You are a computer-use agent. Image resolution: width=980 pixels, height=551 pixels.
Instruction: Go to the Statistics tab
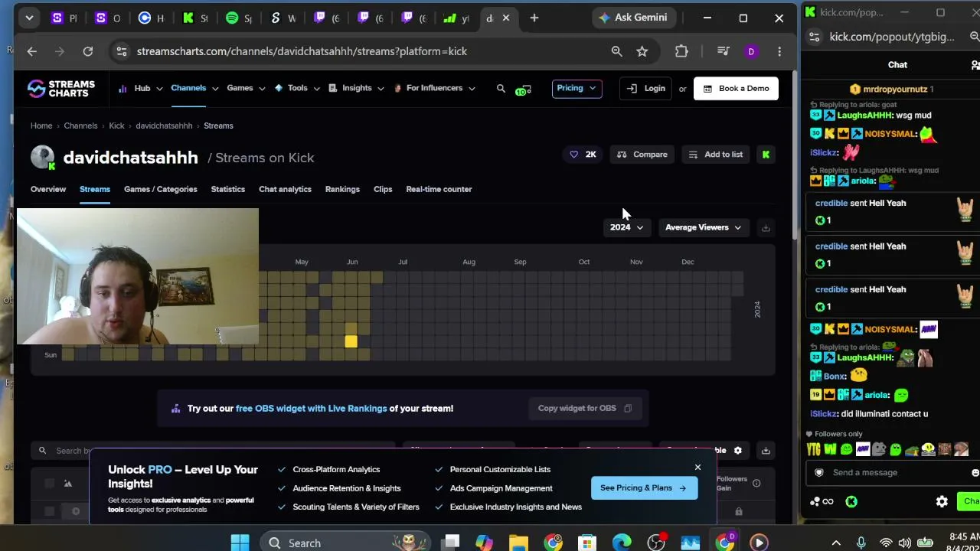pos(228,189)
